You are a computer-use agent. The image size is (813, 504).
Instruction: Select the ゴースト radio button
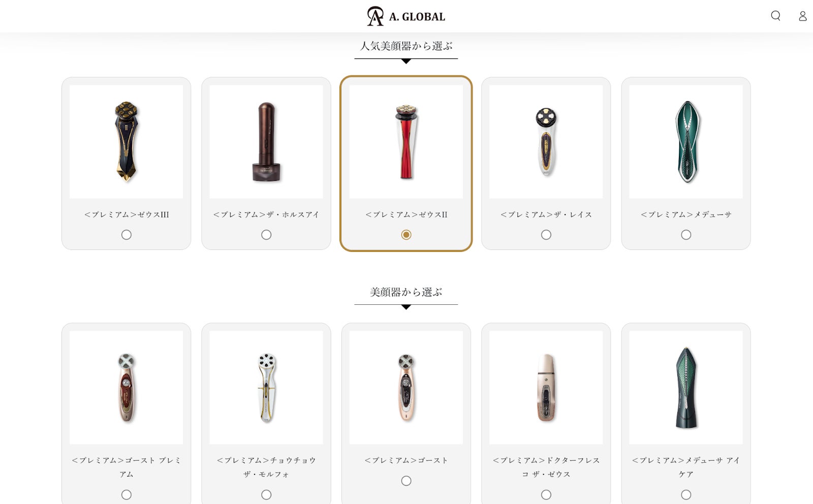pos(406,481)
